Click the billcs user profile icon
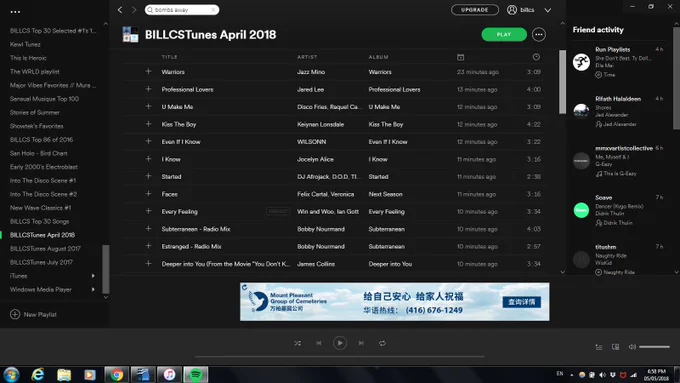The image size is (680, 383). 512,10
